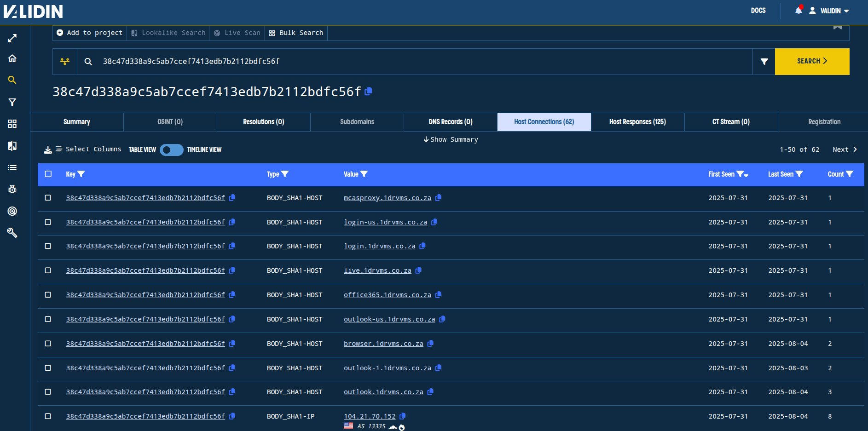Open the OSINT (0) tab
The width and height of the screenshot is (868, 431).
pyautogui.click(x=170, y=122)
